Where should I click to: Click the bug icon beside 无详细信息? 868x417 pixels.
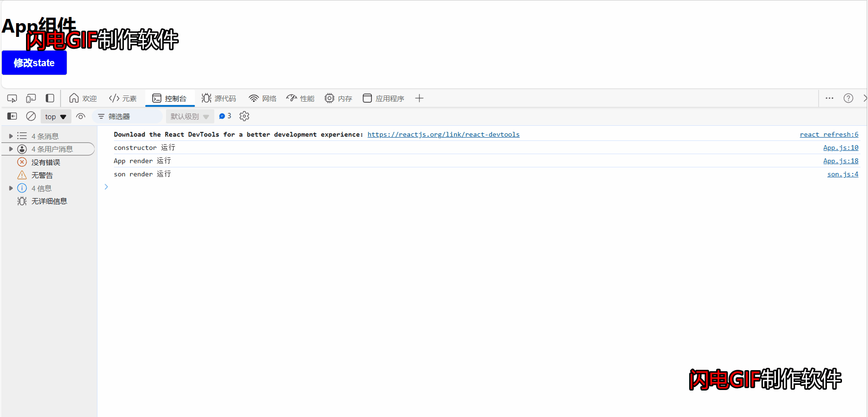coord(22,201)
